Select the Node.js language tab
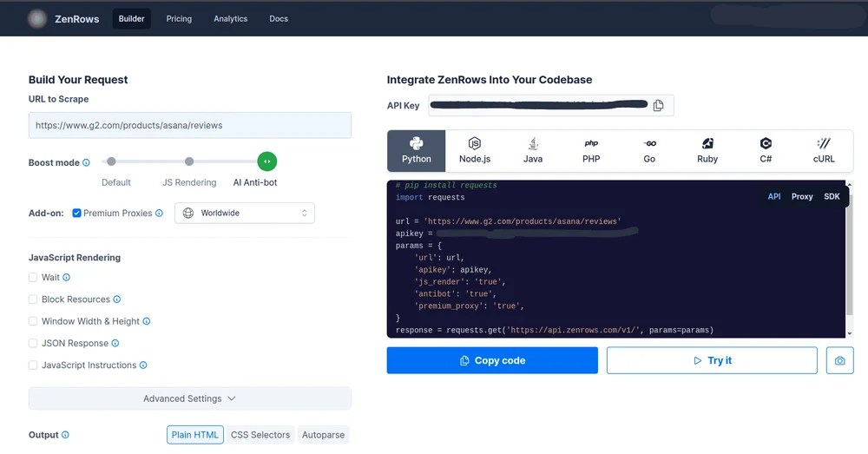Screen dimensions: 868x454 (x=475, y=150)
